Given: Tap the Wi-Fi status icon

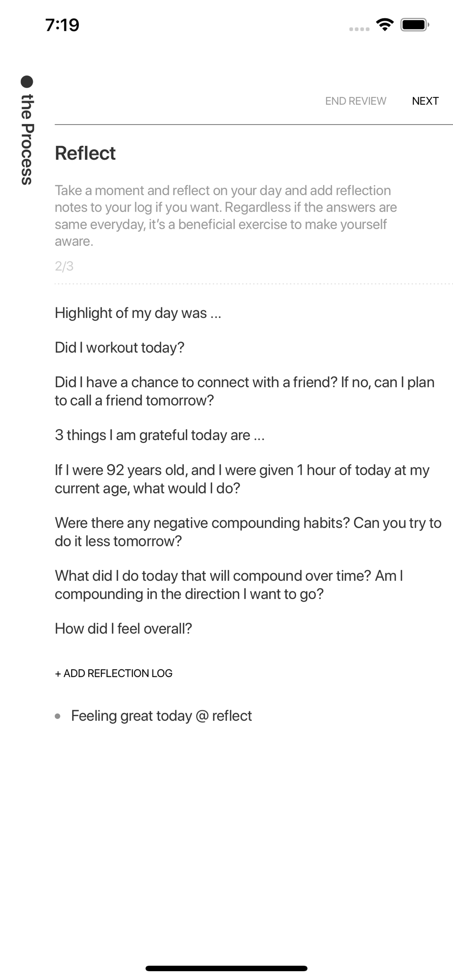Looking at the screenshot, I should tap(385, 24).
